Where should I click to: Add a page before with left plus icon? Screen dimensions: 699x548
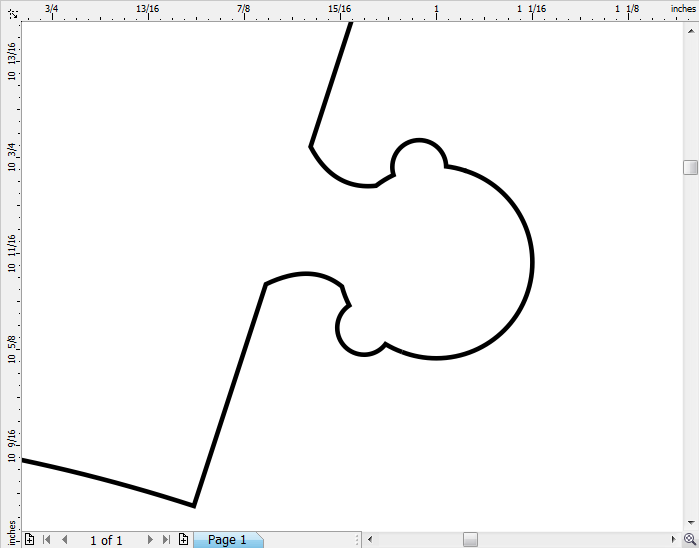29,539
